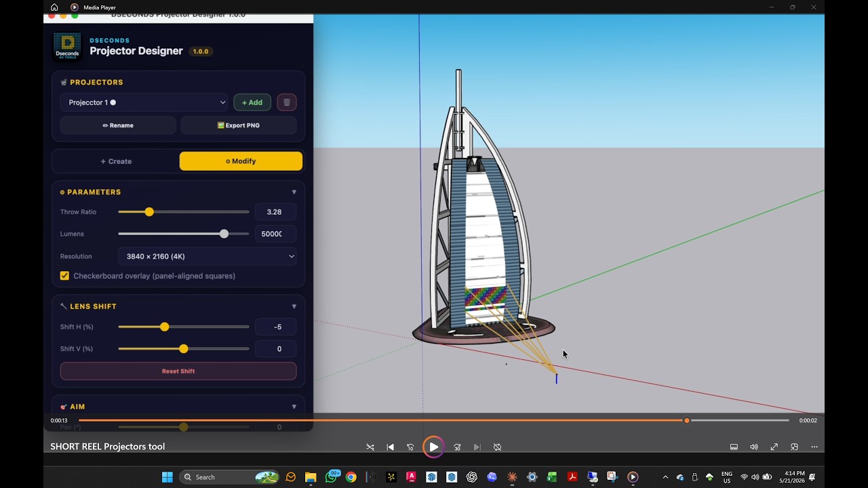Click the Shift H slider handle
This screenshot has height=488, width=868.
[164, 327]
